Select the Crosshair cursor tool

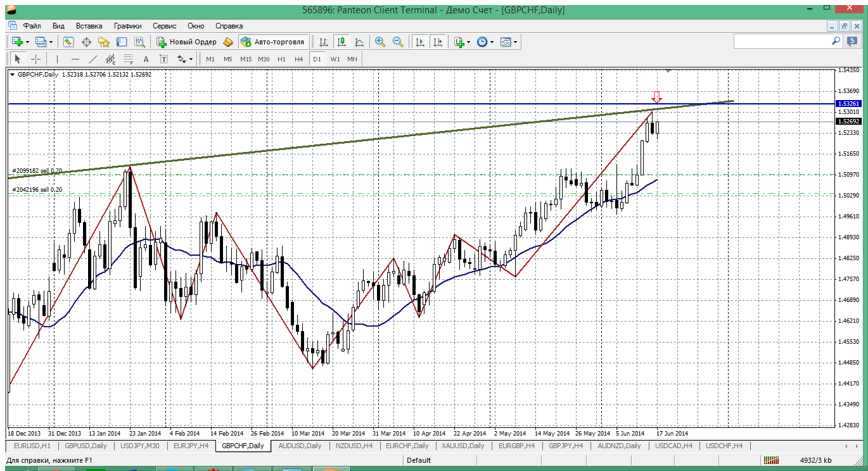[36, 59]
